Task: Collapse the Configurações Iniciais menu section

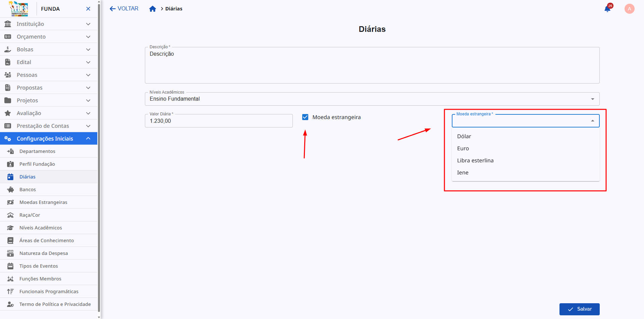Action: [88, 139]
